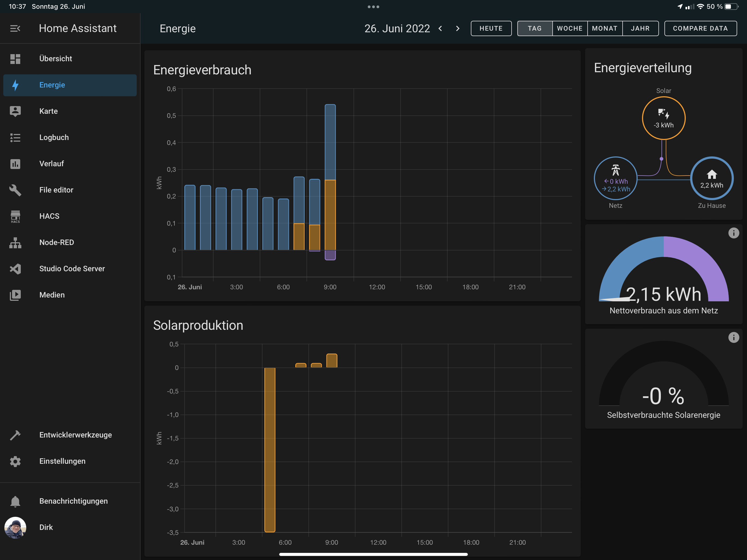
Task: Show info for the Nettoverbrauch gauge
Action: pos(734,233)
